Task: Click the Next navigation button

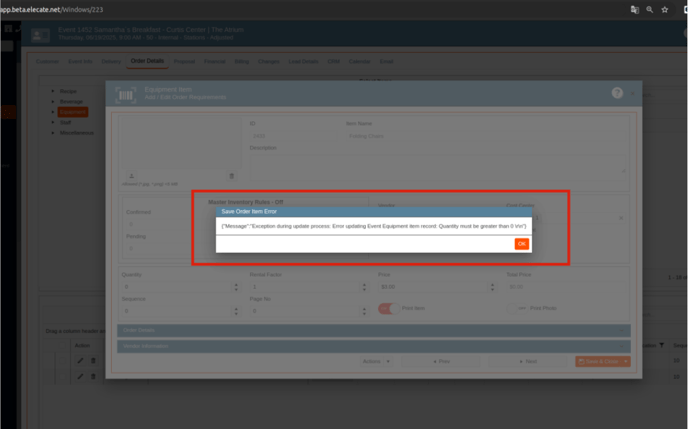Action: pos(529,361)
